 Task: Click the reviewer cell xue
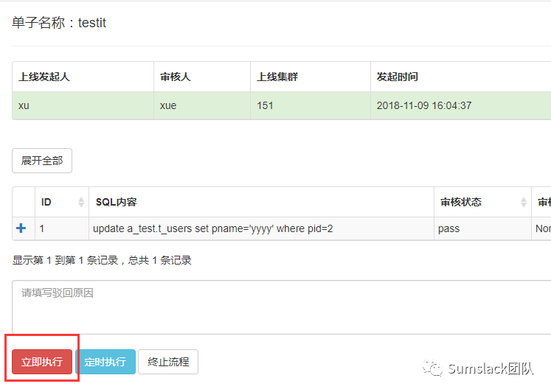coord(168,105)
